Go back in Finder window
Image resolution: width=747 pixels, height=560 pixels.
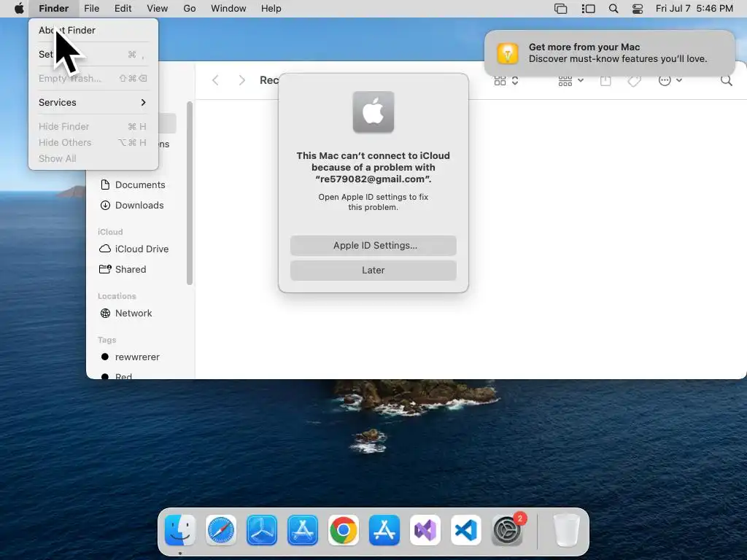[x=215, y=80]
